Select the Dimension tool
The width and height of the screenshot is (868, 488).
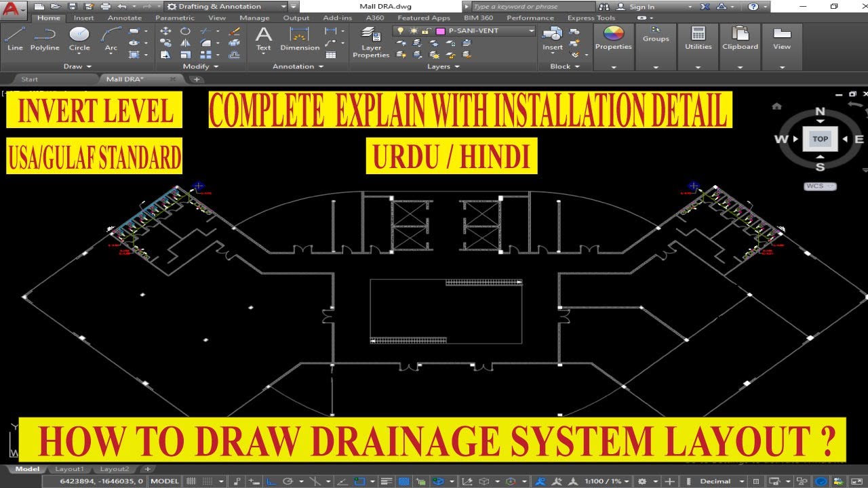click(300, 39)
